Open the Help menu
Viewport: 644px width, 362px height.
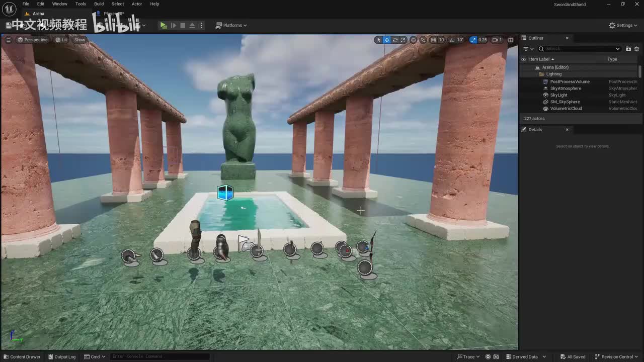point(154,4)
